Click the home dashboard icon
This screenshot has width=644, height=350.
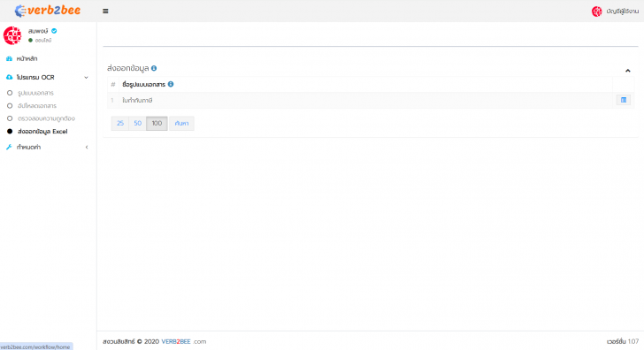pos(9,58)
